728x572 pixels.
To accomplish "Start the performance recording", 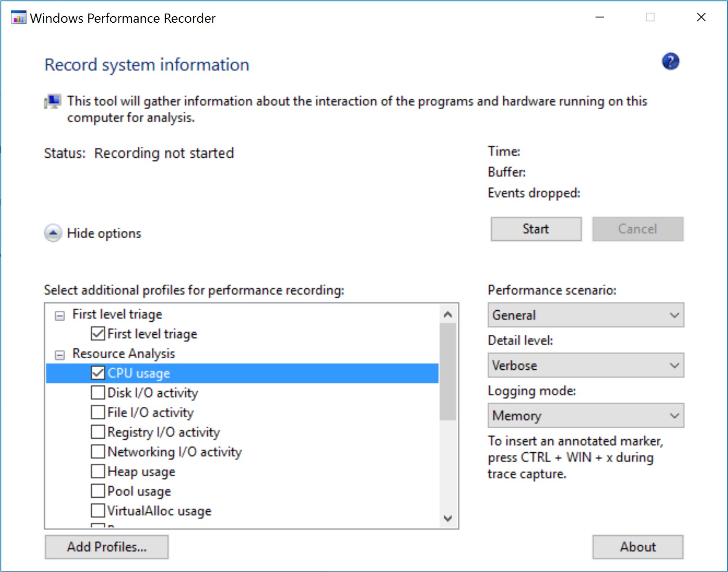I will (536, 229).
